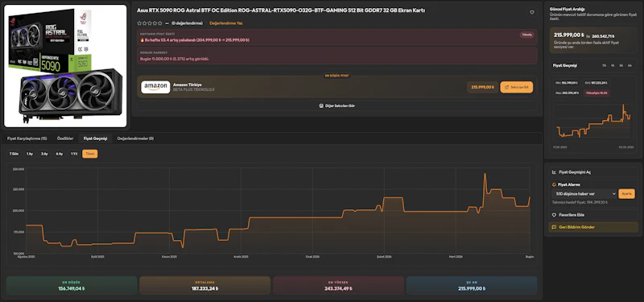Viewport: 644px width, 302px height.
Task: Click the Bugün 11.000,00 ₺ daily movement text
Action: pyautogui.click(x=175, y=59)
